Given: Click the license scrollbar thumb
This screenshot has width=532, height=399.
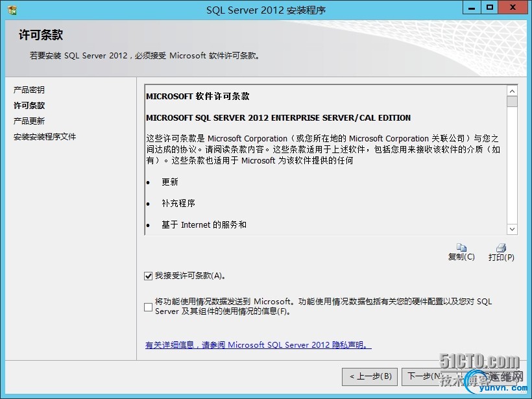Looking at the screenshot, I should pyautogui.click(x=513, y=101).
